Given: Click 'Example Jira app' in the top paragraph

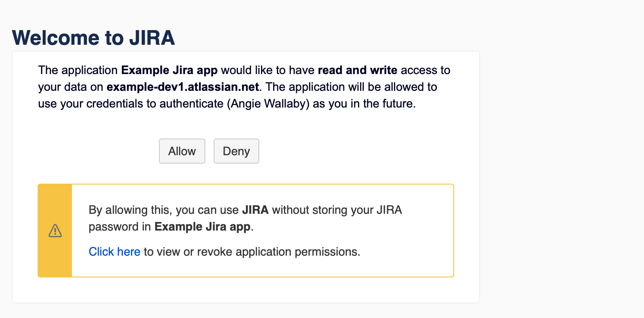Looking at the screenshot, I should tap(169, 70).
